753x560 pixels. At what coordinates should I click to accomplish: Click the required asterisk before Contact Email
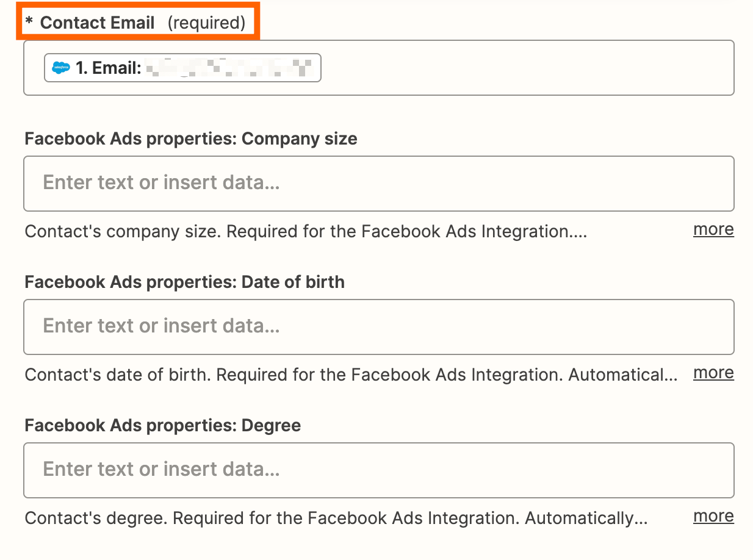(29, 23)
